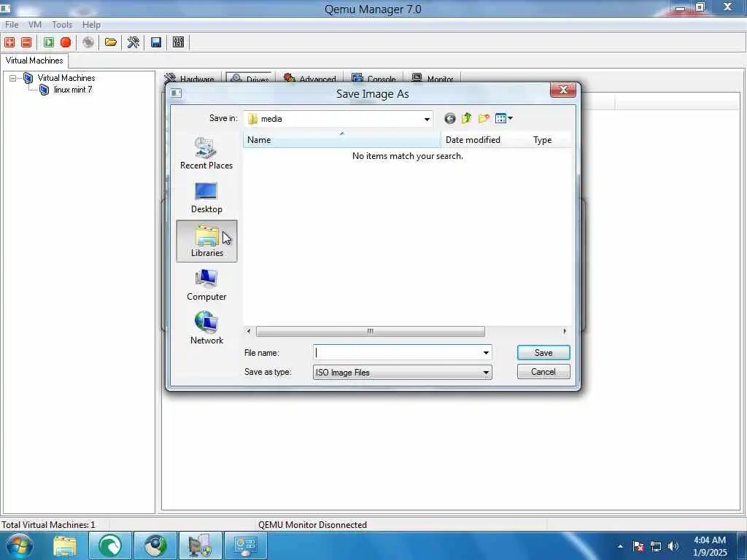Click into the File name text field
The height and width of the screenshot is (560, 747).
pos(397,353)
